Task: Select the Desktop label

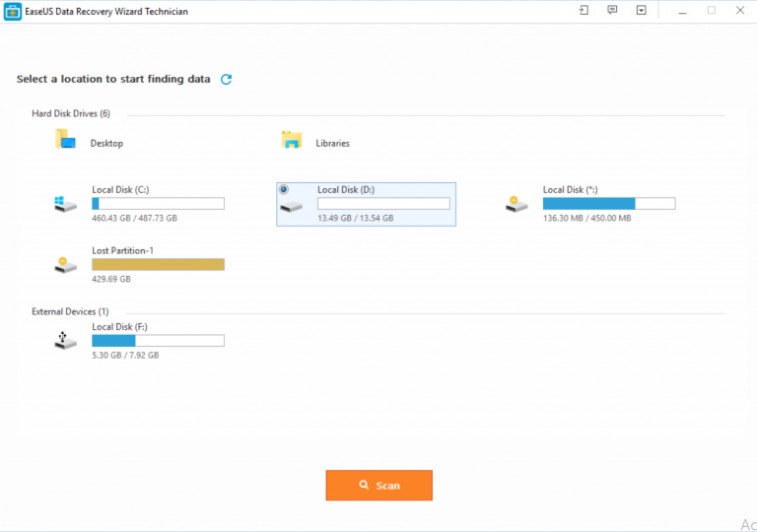Action: [x=106, y=144]
